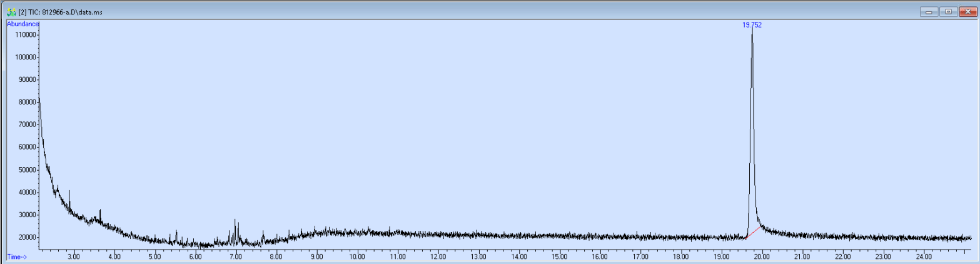This screenshot has height=264, width=980.
Task: Click the Time--> axis label
Action: (17, 257)
